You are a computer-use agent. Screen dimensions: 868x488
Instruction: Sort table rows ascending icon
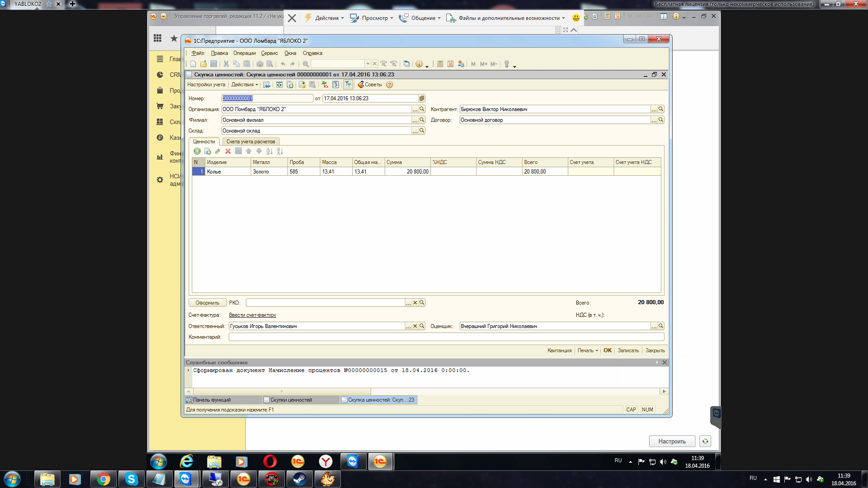pos(269,151)
